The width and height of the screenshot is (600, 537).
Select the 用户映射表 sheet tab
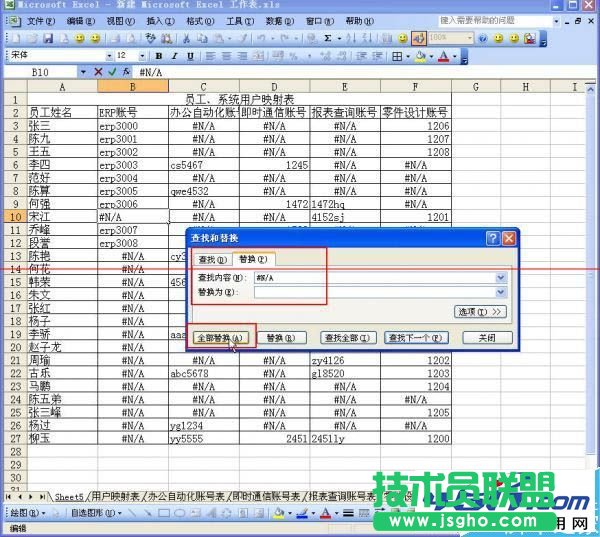(114, 496)
